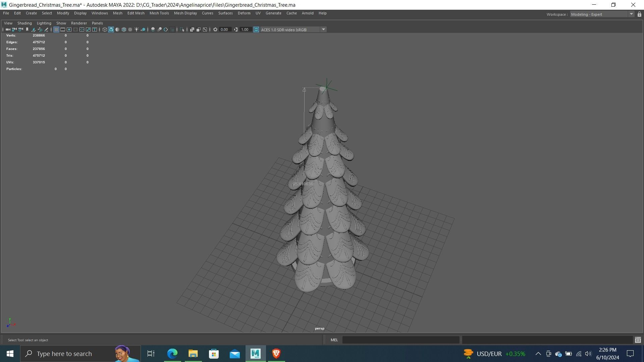644x362 pixels.
Task: Click the Gamma reset icon
Action: 236,29
